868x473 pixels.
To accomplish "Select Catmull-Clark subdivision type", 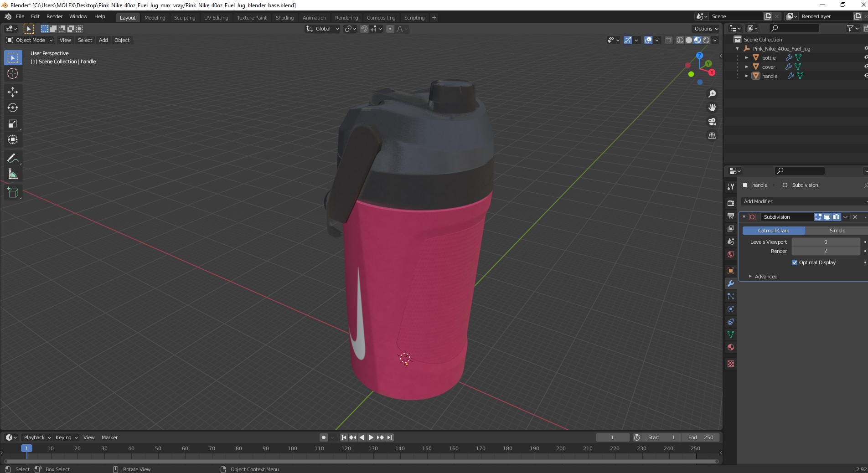I will pyautogui.click(x=774, y=231).
